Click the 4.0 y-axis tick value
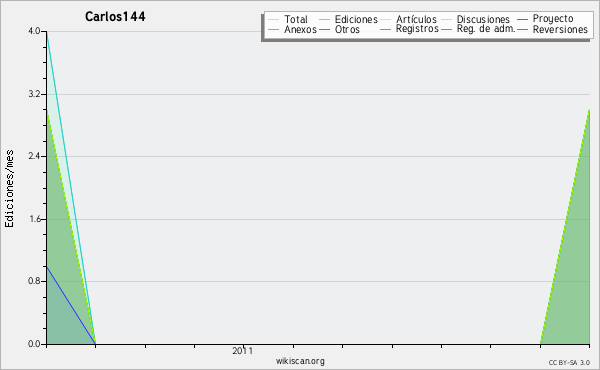 point(34,31)
